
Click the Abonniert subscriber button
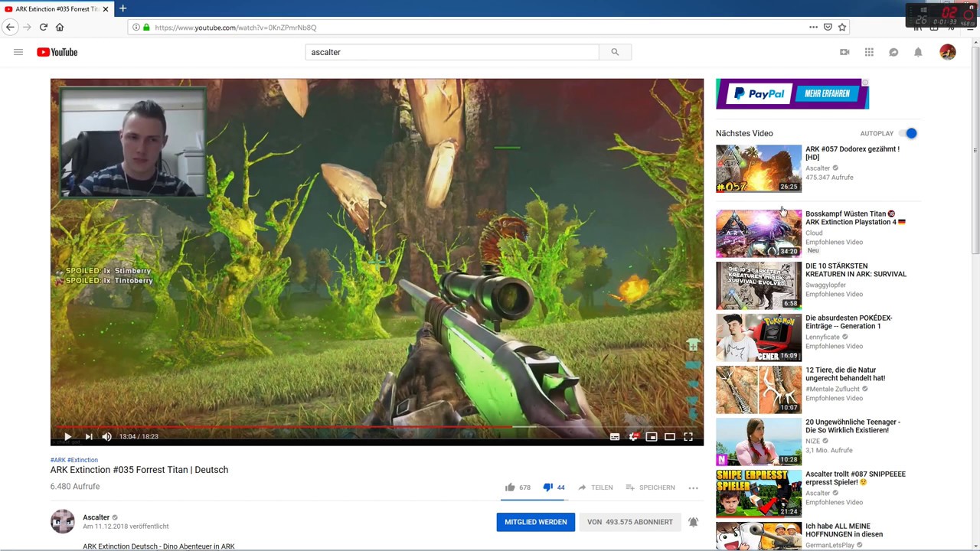click(x=630, y=522)
